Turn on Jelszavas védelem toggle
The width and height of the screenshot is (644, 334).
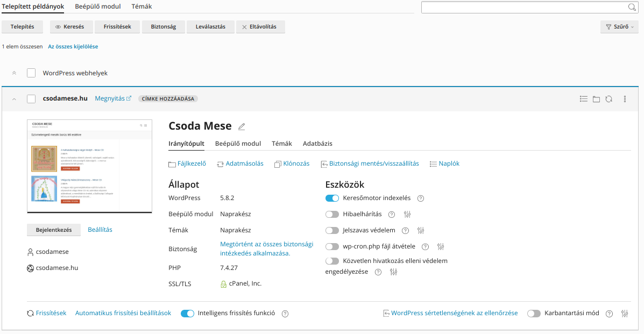click(x=332, y=231)
